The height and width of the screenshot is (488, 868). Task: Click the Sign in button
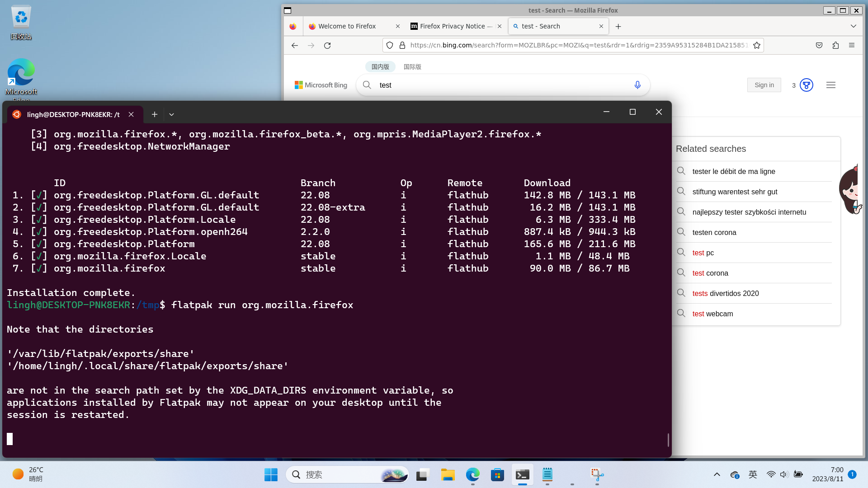point(764,85)
